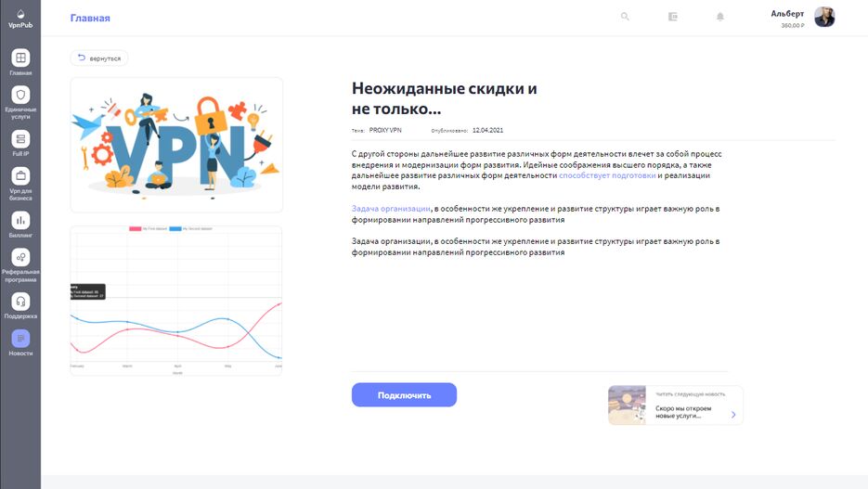868x489 pixels.
Task: Open notifications bell icon
Action: click(x=720, y=17)
